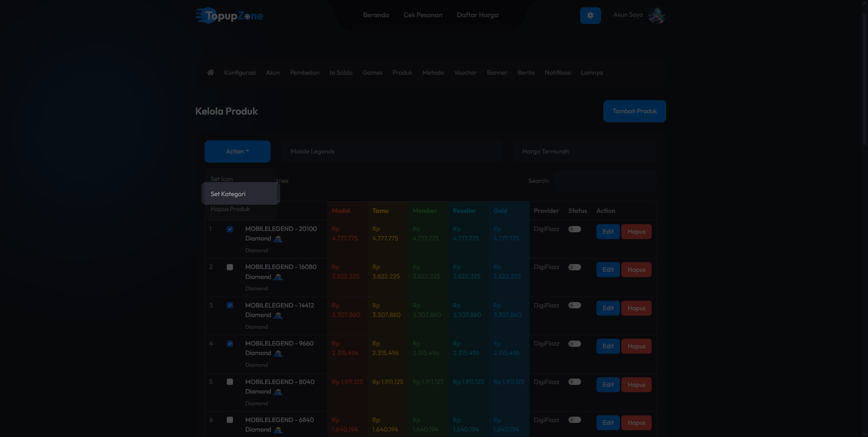Open the Isi Saldo admin menu
Image resolution: width=868 pixels, height=437 pixels.
click(341, 72)
